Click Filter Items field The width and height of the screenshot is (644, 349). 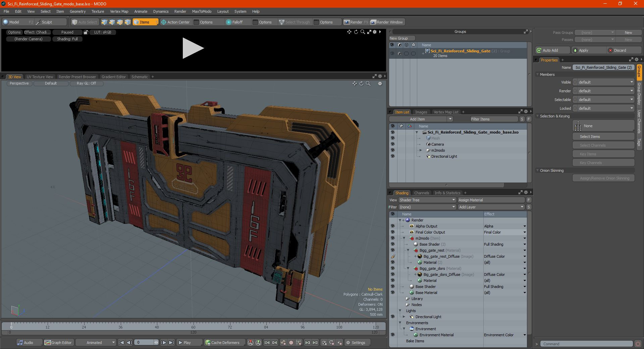coord(494,119)
